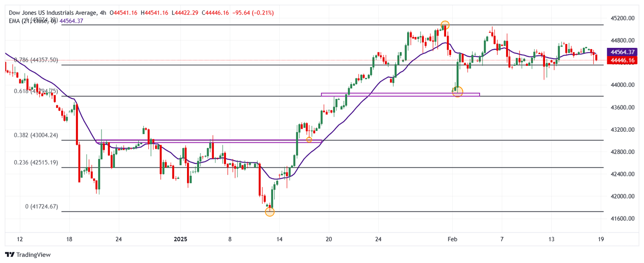Select the orange circle at the chart high

point(445,25)
